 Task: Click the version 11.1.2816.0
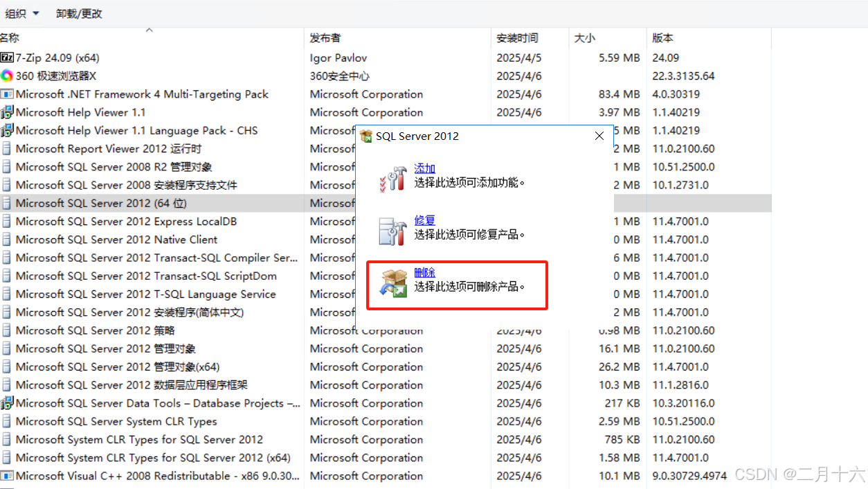click(x=680, y=385)
